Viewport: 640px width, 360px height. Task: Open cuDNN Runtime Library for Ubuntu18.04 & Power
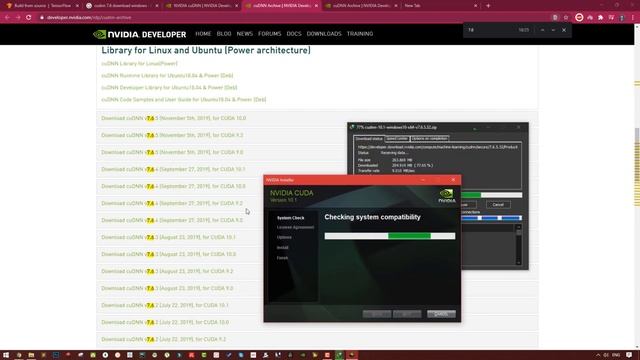[167, 76]
